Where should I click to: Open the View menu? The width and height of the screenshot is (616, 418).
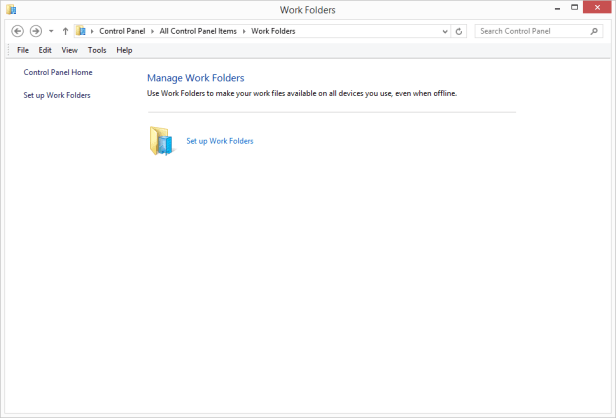point(69,50)
